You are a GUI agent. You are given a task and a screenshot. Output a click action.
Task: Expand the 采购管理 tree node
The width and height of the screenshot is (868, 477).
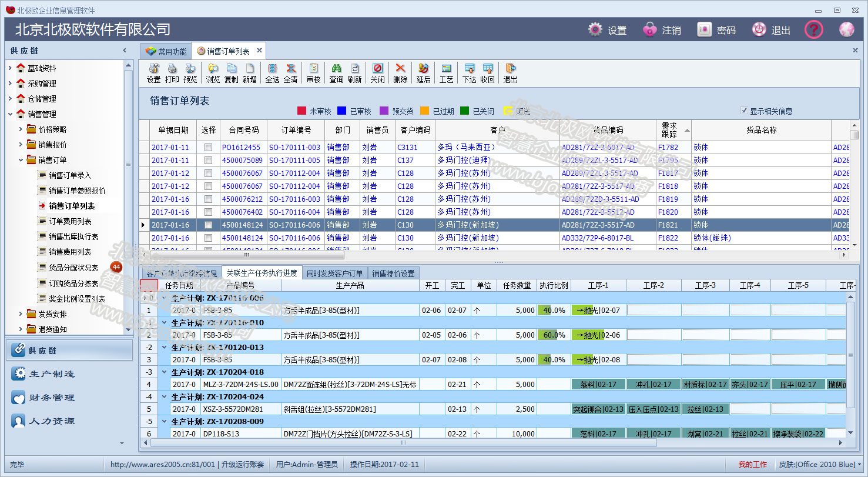(10, 84)
